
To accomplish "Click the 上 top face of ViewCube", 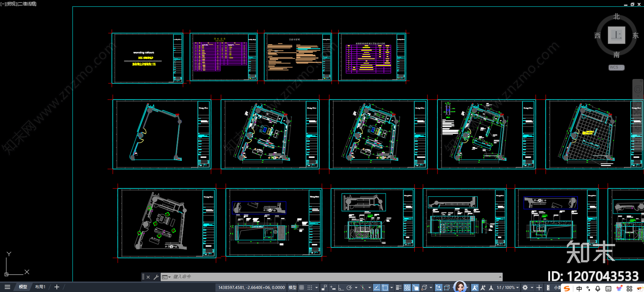I will (x=616, y=35).
